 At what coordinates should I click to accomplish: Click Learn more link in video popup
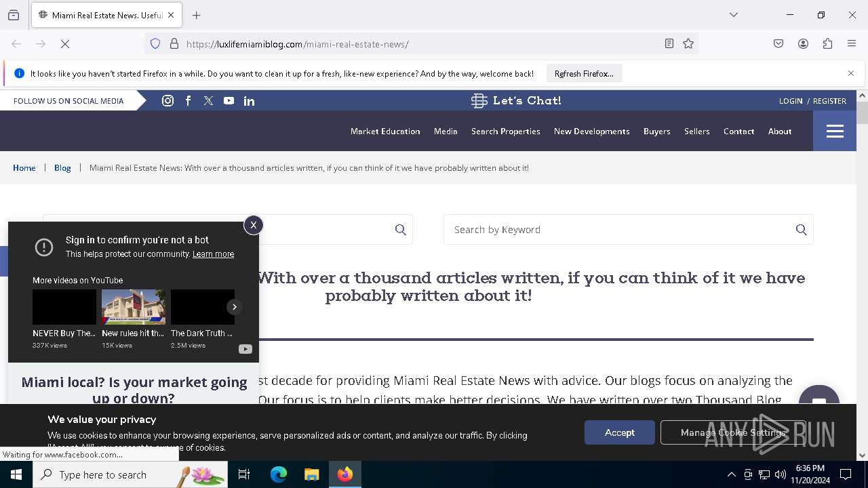(213, 254)
